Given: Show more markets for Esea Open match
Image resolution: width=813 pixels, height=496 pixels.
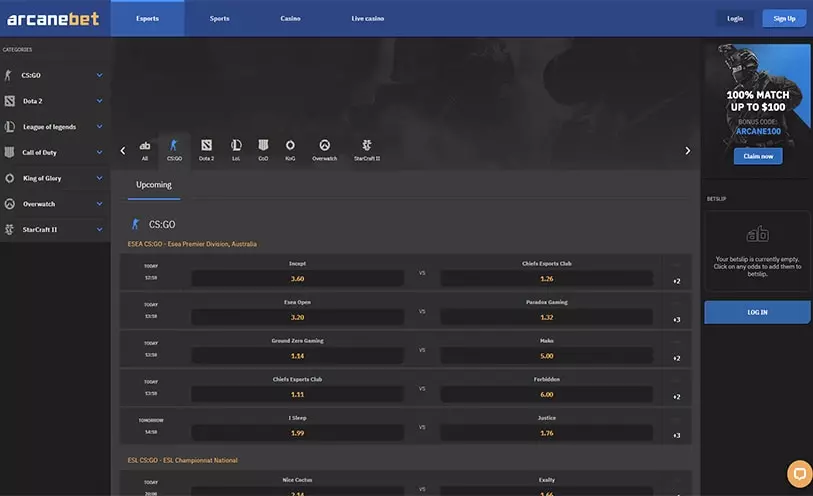Looking at the screenshot, I should (x=677, y=320).
